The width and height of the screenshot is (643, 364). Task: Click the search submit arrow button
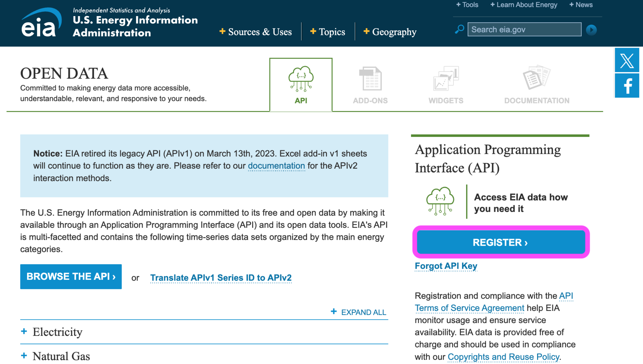click(x=591, y=30)
